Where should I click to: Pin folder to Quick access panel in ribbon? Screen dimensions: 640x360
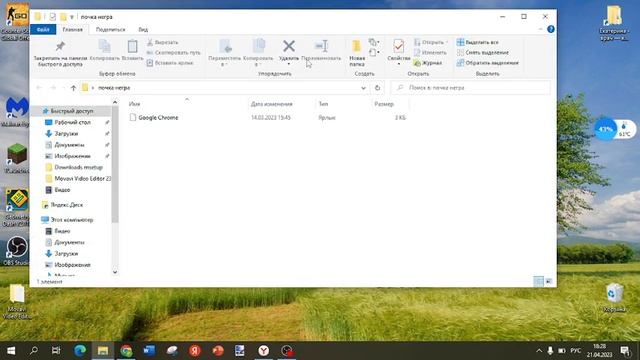coord(60,53)
